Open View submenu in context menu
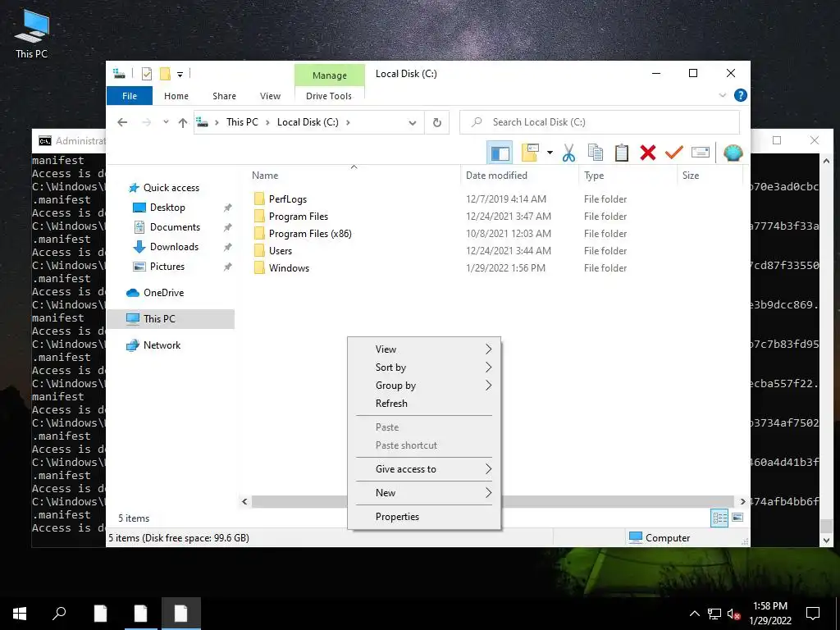 coord(424,349)
